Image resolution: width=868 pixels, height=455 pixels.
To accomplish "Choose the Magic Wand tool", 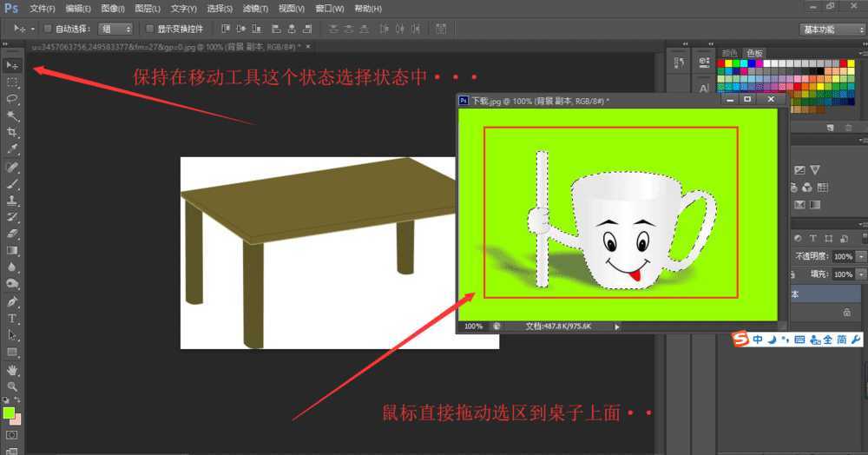I will click(x=12, y=115).
